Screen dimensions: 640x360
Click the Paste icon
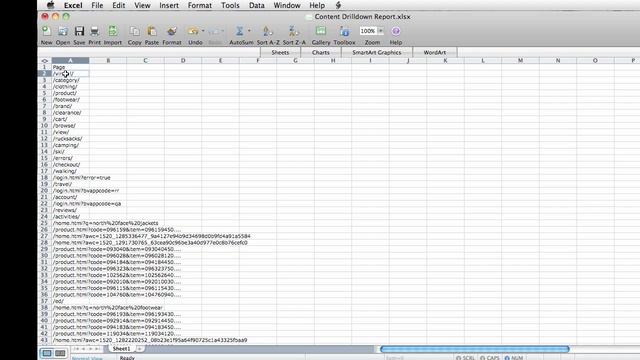tap(152, 31)
